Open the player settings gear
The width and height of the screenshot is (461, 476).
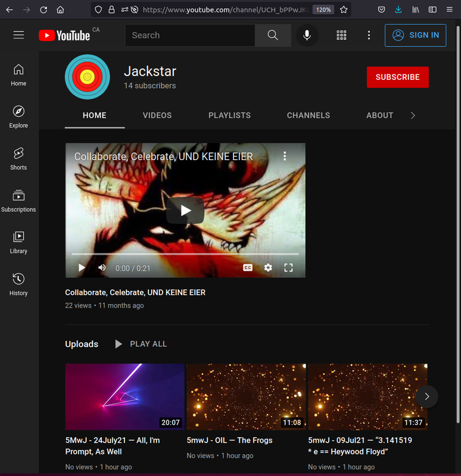[268, 268]
